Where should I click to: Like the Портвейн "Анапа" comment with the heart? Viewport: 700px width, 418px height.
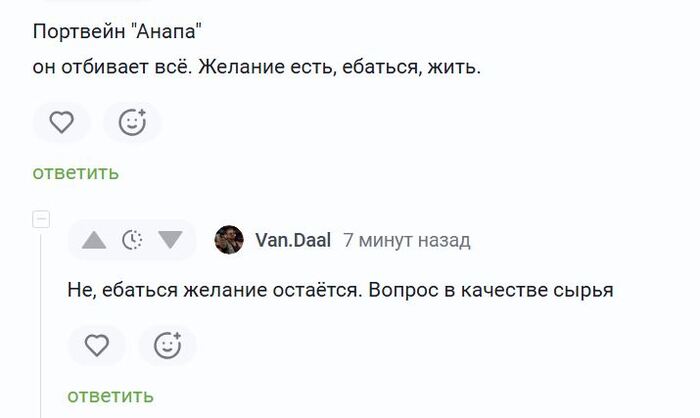coord(62,122)
